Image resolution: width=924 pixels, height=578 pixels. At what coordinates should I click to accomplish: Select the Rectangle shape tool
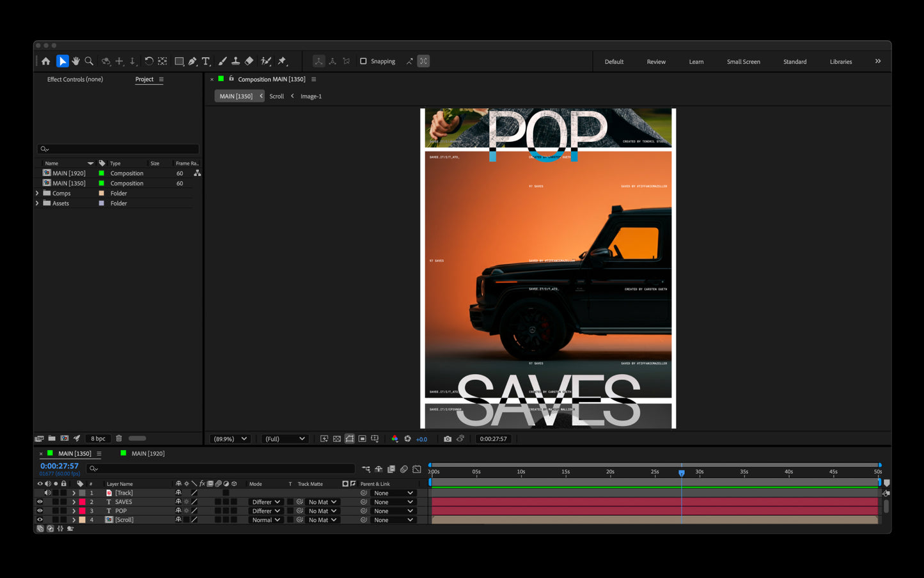(x=179, y=61)
